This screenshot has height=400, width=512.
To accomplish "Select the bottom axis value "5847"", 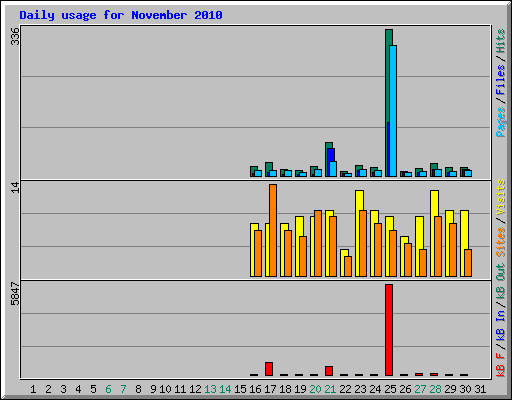I will coord(15,294).
